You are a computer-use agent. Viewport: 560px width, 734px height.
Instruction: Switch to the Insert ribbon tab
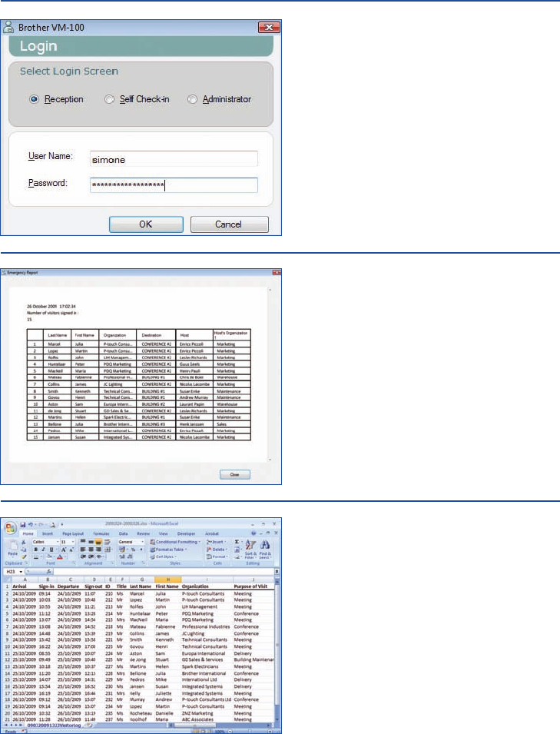(48, 533)
